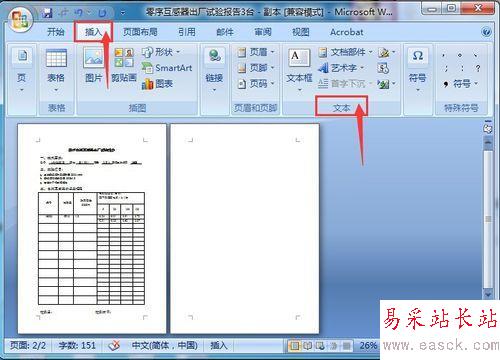Toggle the ruler button above scrollbar
The image size is (500, 360).
click(488, 129)
